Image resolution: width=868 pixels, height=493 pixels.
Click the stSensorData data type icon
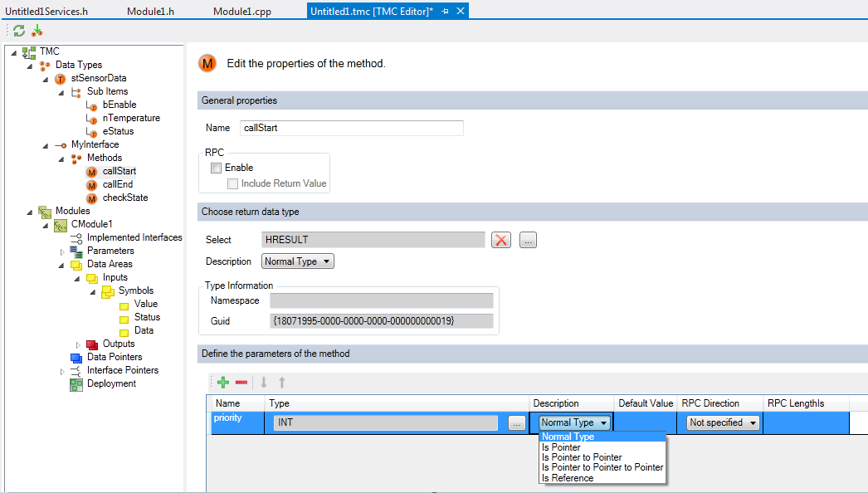[x=61, y=79]
